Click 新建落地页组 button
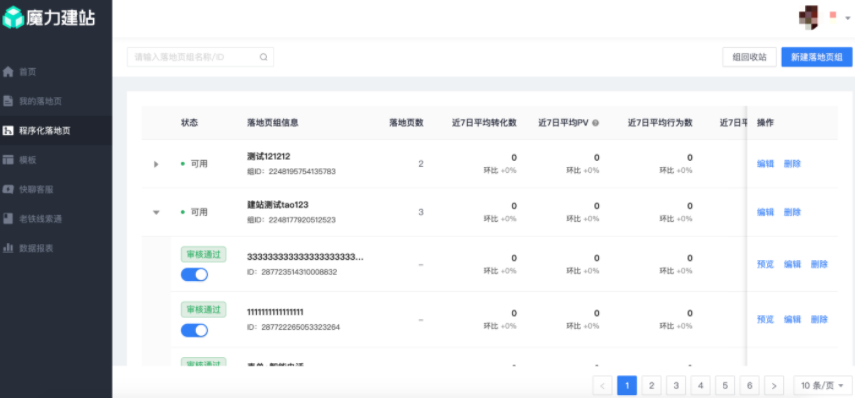Screen dimensions: 855x398 coord(816,57)
